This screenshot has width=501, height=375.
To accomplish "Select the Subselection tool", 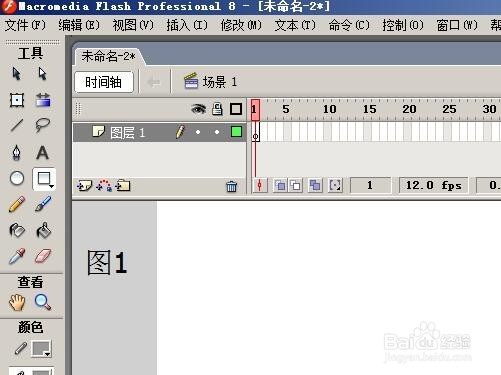I will [42, 74].
